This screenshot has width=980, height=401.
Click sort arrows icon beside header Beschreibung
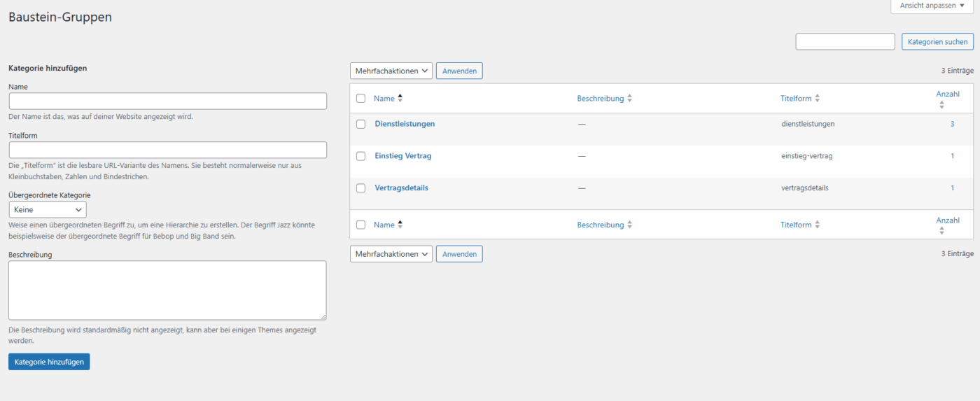coord(629,99)
